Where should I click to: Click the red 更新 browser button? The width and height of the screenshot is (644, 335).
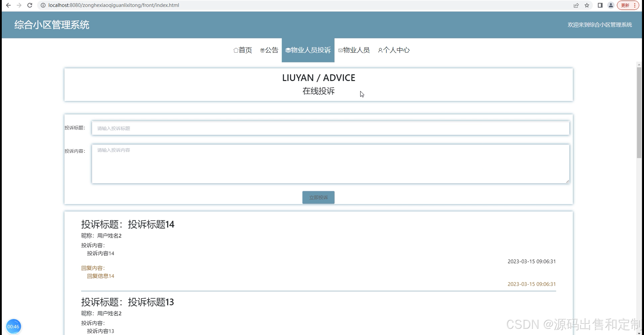pyautogui.click(x=625, y=5)
